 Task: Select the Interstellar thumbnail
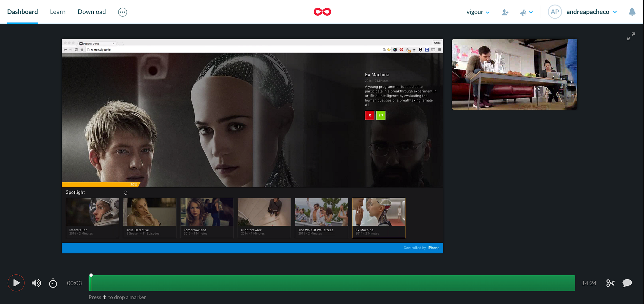(x=92, y=218)
